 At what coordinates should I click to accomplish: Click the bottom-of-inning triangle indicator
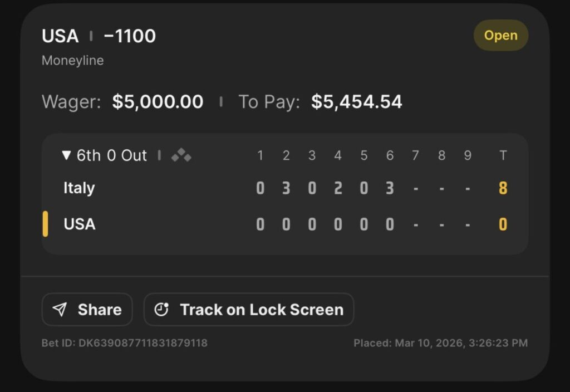pyautogui.click(x=67, y=155)
